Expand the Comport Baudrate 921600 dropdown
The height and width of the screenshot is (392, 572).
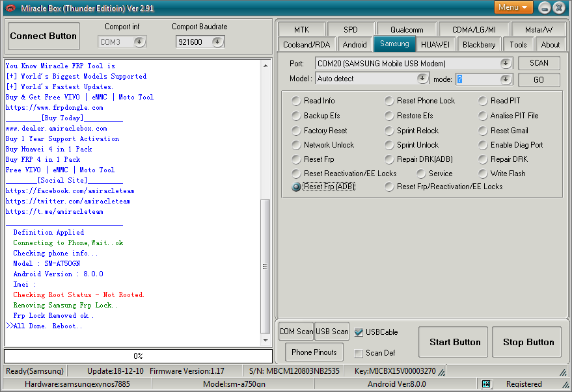click(x=217, y=42)
